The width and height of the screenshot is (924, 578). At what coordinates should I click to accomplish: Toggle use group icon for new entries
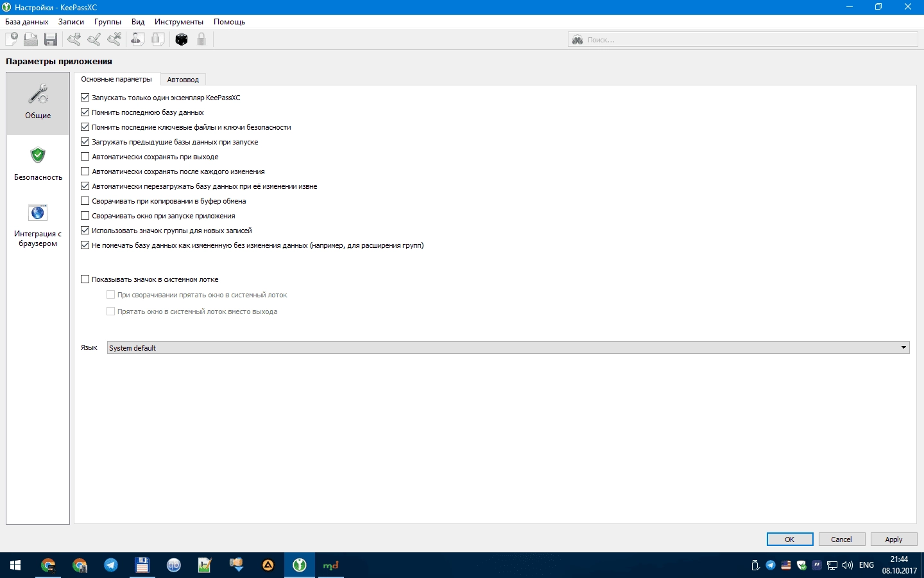pos(85,231)
